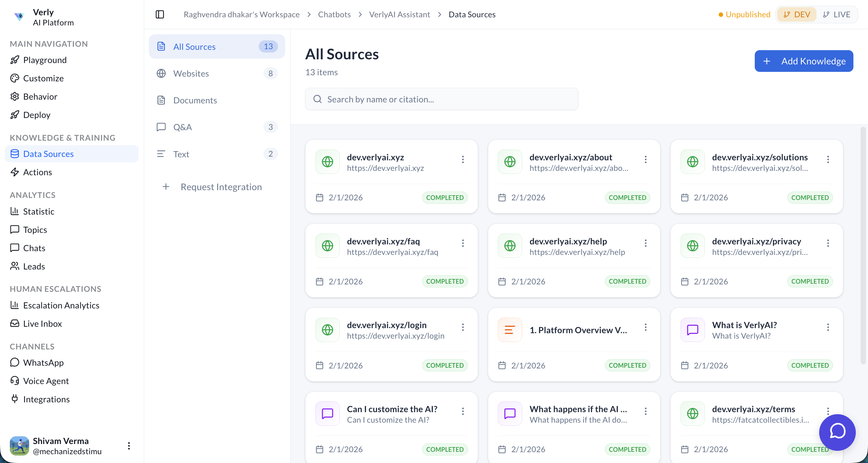Click Request Integration
Viewport: 868px width, 463px height.
point(213,187)
